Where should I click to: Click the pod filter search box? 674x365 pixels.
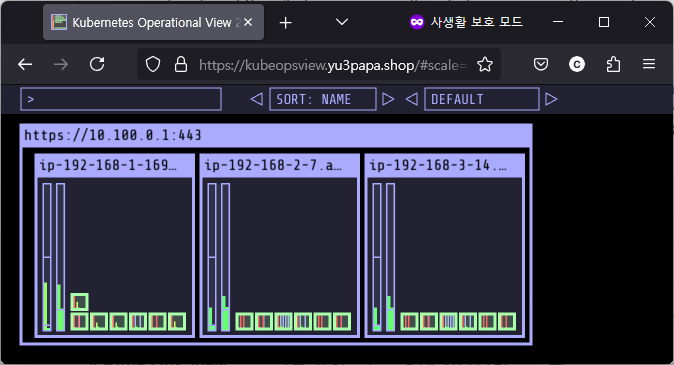(x=121, y=99)
